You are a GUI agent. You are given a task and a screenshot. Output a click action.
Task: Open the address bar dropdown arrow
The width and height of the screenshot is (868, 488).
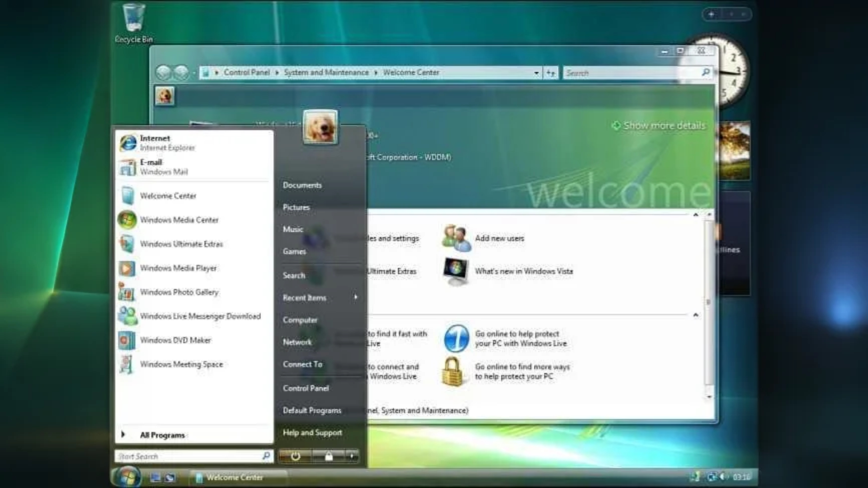tap(536, 73)
